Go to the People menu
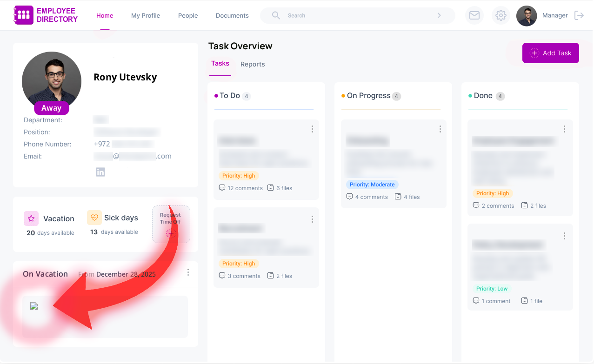This screenshot has width=594, height=364. click(x=188, y=15)
